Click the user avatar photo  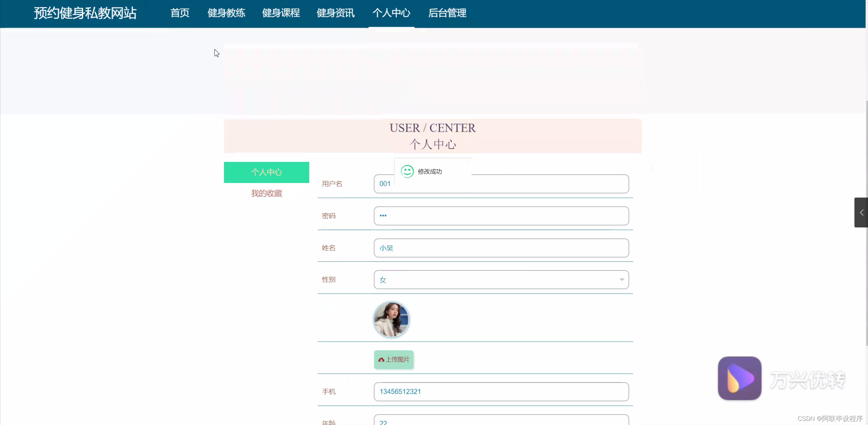[x=391, y=319]
